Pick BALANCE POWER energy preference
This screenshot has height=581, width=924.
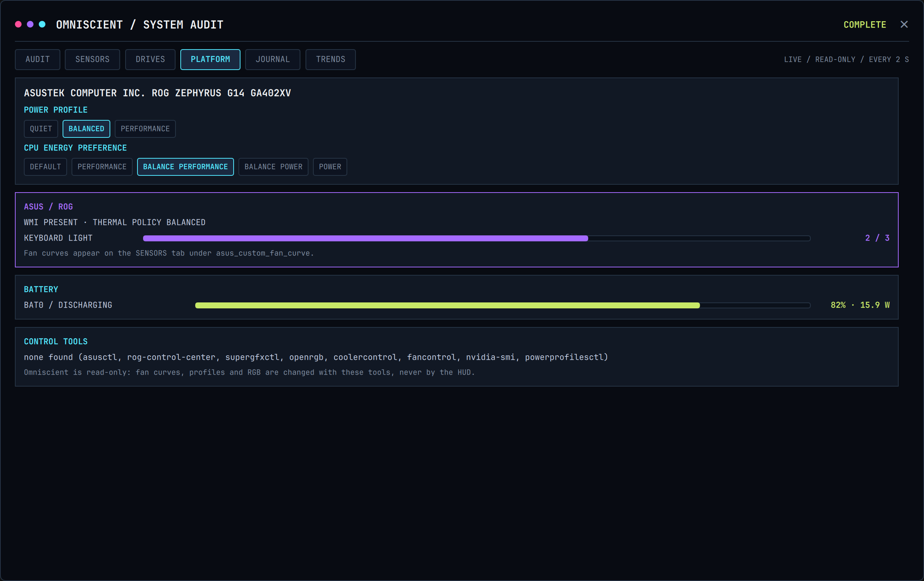[x=273, y=167]
